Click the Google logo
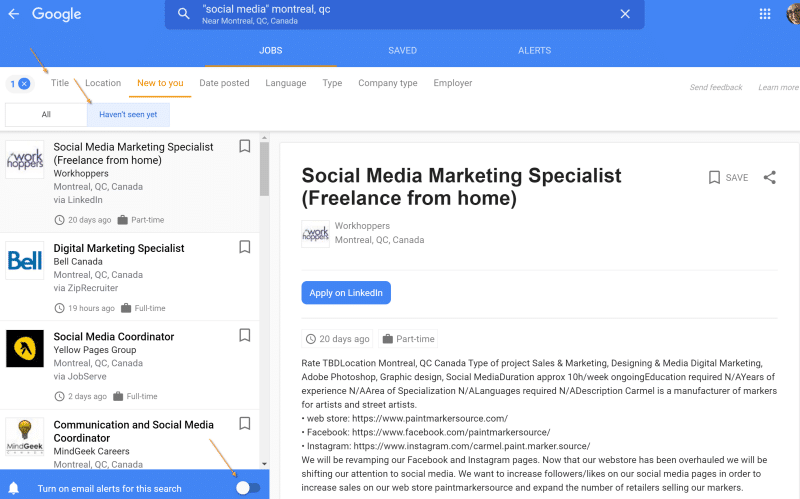Screen dimensions: 800x499 coord(57,14)
